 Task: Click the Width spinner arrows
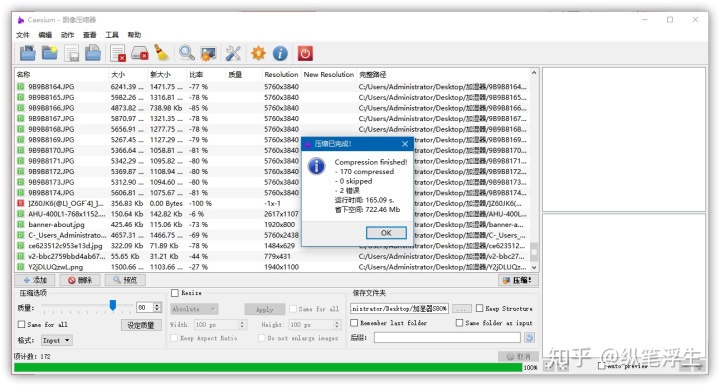click(242, 324)
